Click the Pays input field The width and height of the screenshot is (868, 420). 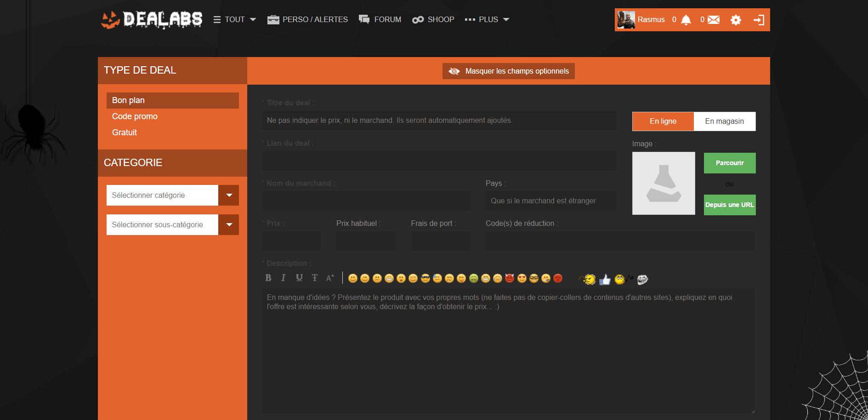[x=551, y=201]
